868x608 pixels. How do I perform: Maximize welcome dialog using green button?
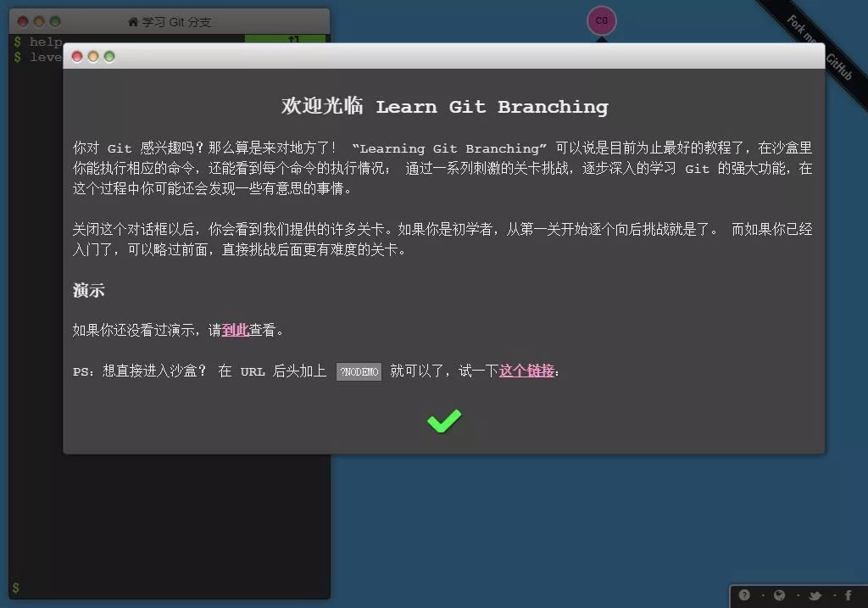[109, 57]
